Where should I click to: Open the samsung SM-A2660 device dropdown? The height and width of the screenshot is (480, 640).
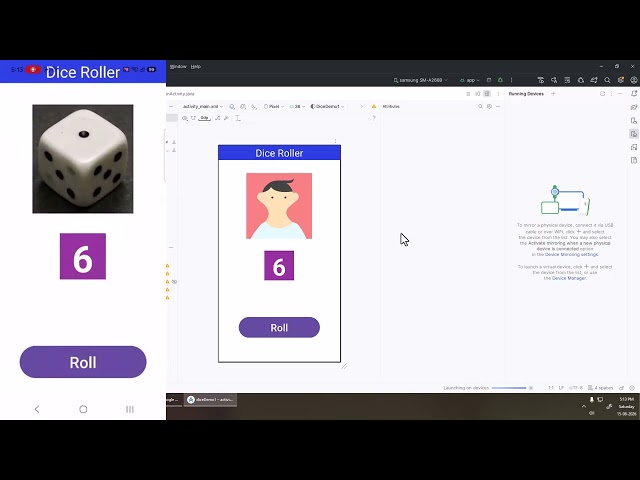tap(420, 80)
